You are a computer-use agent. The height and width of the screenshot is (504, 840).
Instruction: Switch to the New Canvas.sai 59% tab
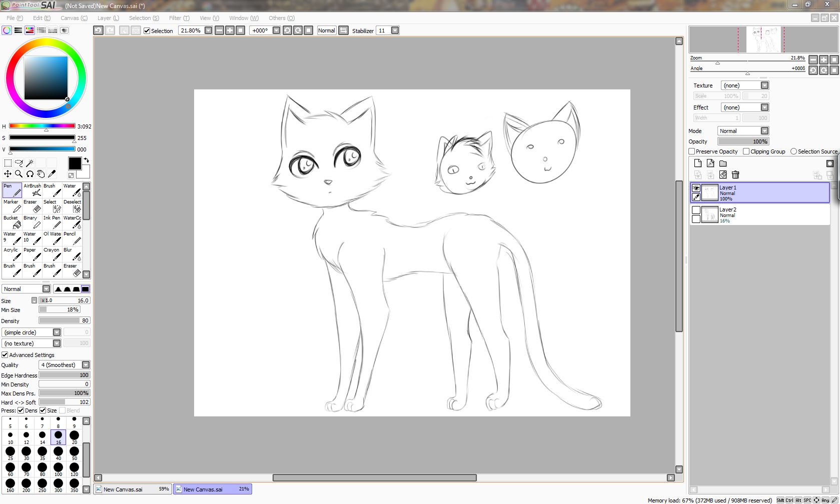pos(133,489)
